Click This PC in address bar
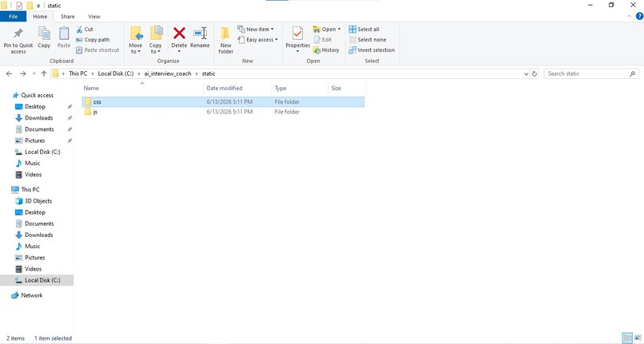 pos(78,73)
